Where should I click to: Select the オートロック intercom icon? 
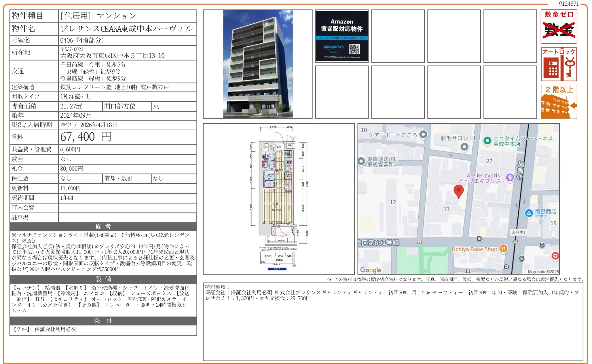[x=559, y=64]
